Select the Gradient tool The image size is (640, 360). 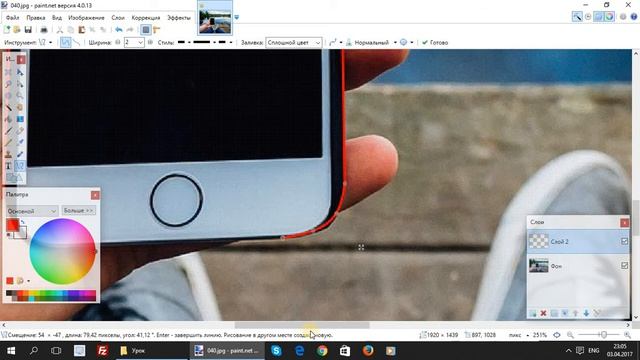(x=20, y=120)
